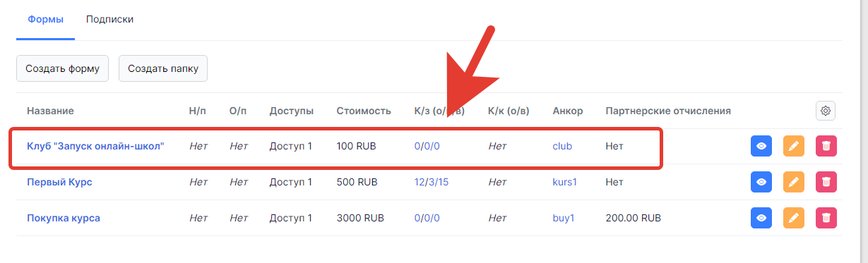Viewport: 868px width, 263px height.
Task: Switch to the Подписки tab
Action: (x=109, y=19)
